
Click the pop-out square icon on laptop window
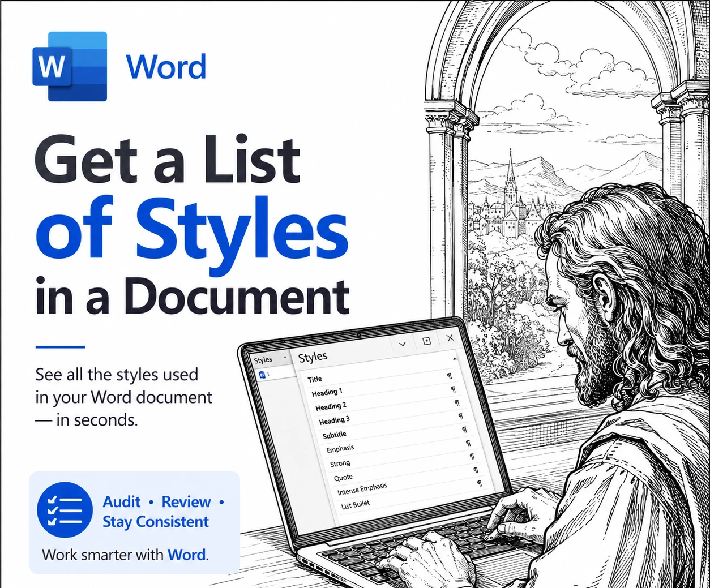427,341
